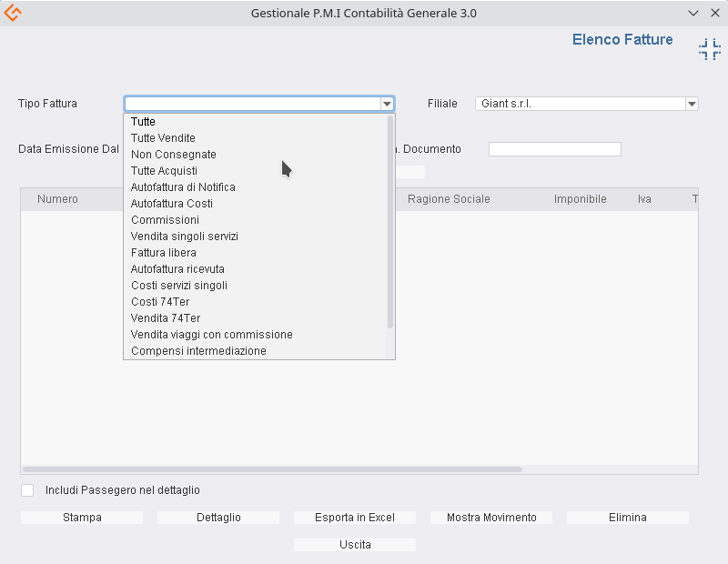Select Compensi intermediazione entry

click(198, 351)
